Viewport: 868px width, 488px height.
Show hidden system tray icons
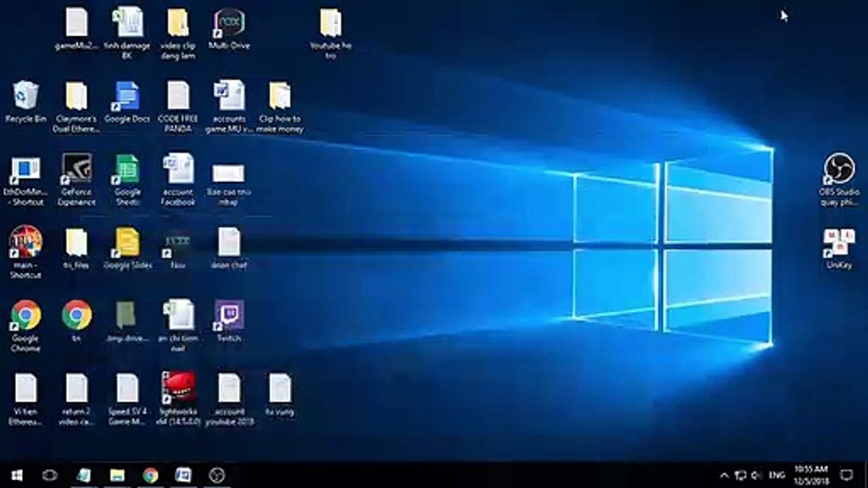pos(724,476)
